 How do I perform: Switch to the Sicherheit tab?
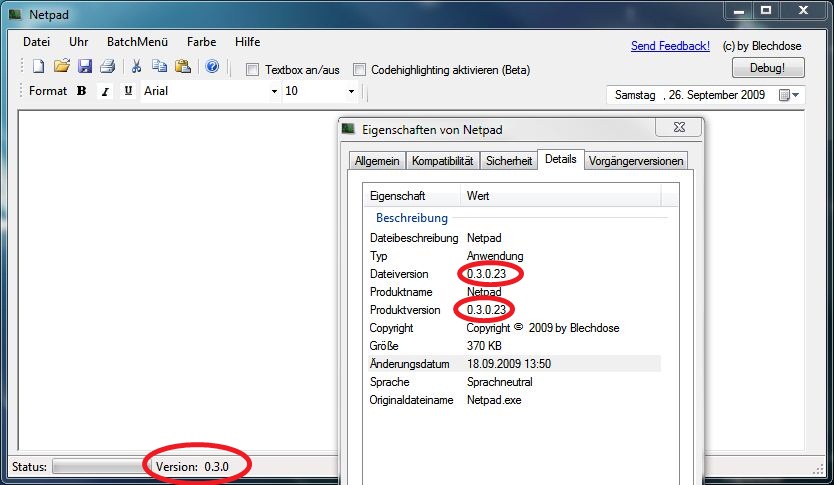click(x=508, y=161)
